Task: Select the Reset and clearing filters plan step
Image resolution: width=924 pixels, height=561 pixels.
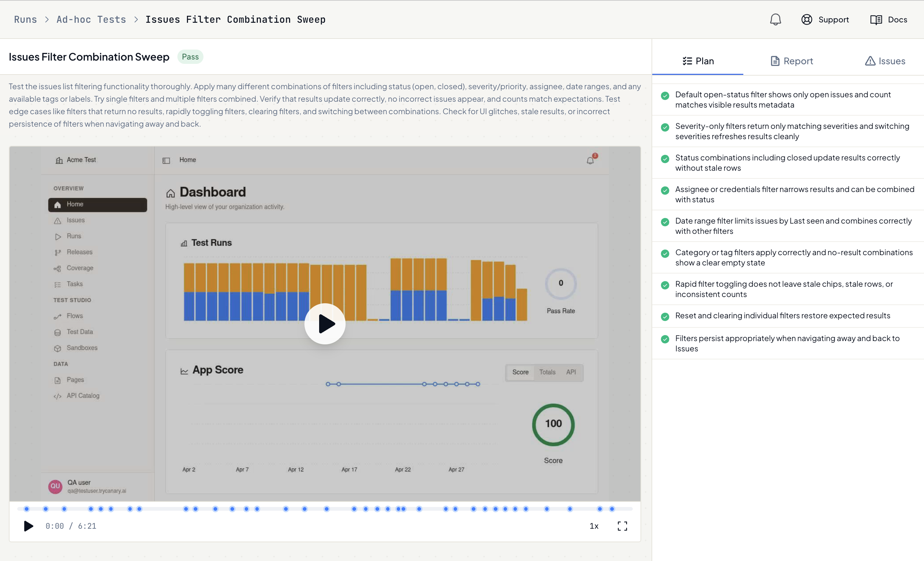Action: [787, 316]
